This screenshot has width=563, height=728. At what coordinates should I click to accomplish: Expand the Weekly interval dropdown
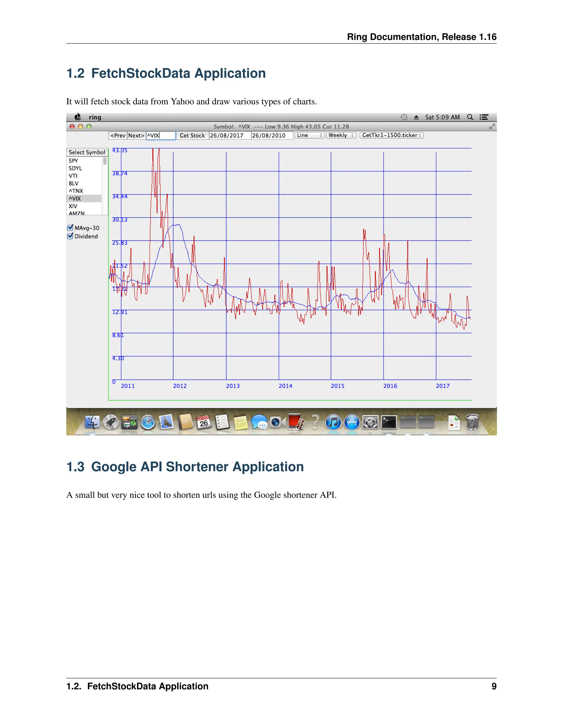(341, 135)
